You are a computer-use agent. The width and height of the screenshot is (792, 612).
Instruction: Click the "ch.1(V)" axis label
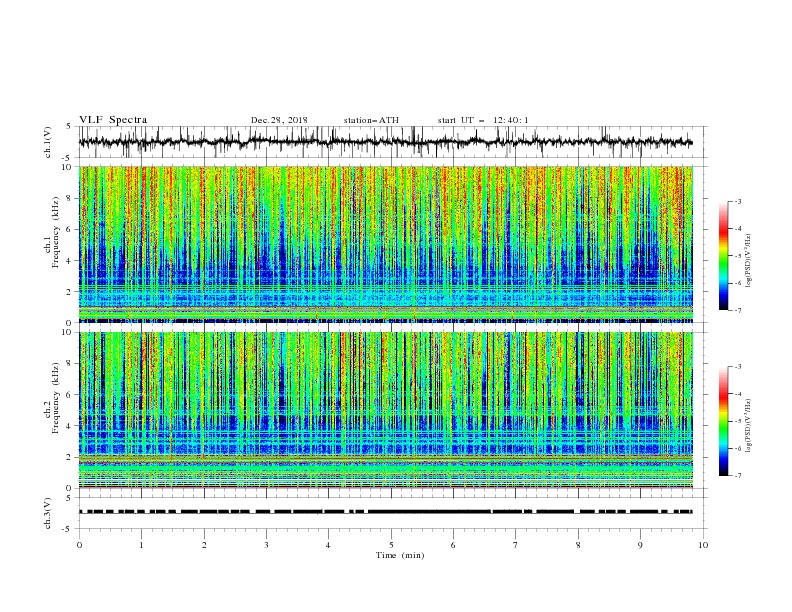(x=48, y=142)
